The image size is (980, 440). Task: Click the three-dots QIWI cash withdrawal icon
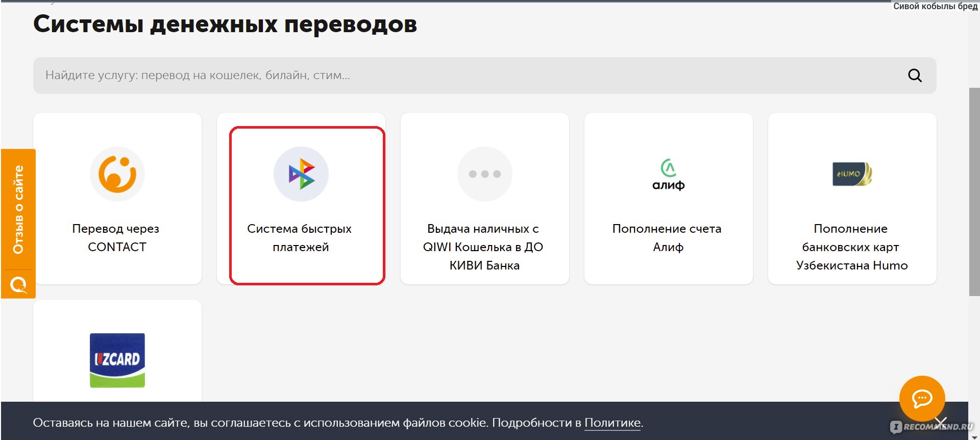tap(485, 174)
